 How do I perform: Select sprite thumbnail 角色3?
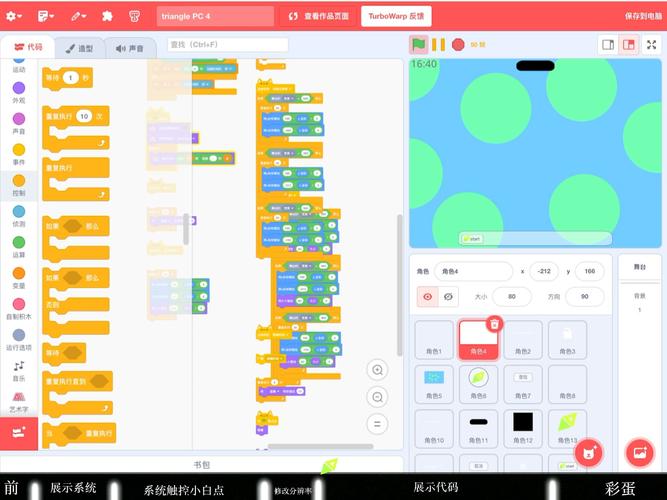pos(567,340)
